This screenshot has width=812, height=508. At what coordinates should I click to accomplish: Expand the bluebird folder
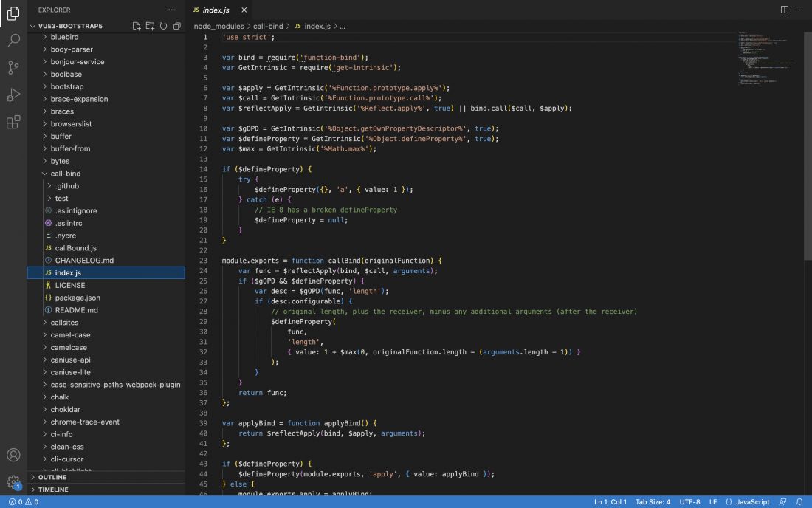[x=106, y=37]
